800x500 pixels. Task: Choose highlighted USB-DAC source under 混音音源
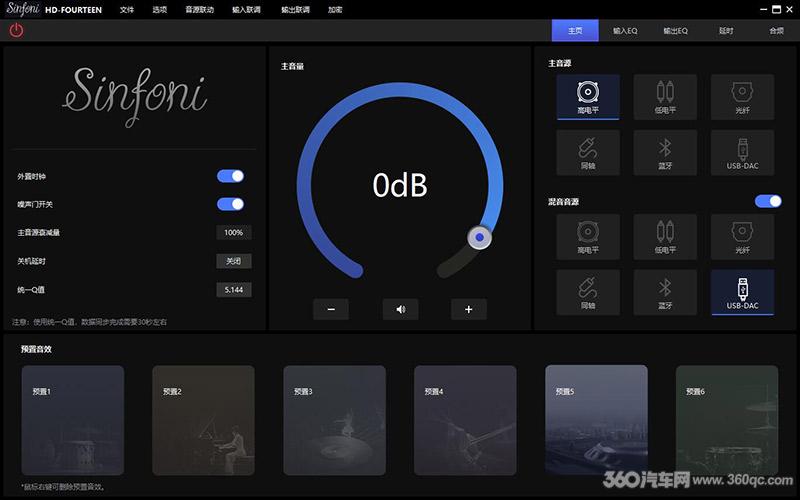(742, 292)
